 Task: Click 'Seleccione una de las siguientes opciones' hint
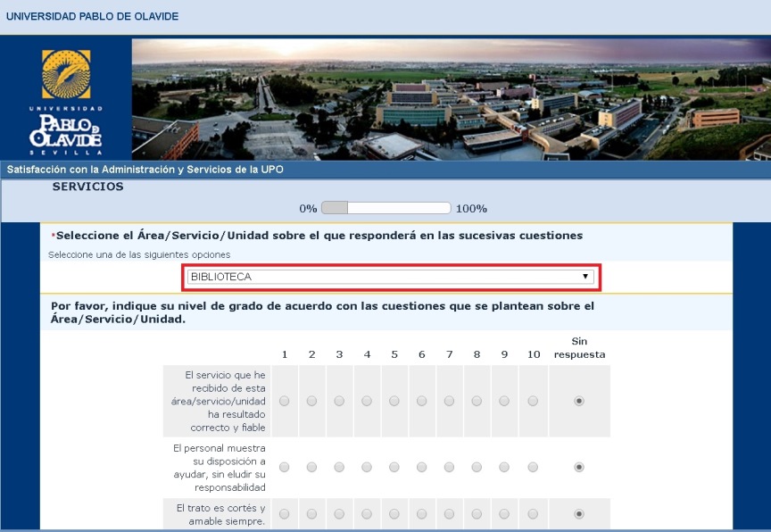pyautogui.click(x=139, y=254)
